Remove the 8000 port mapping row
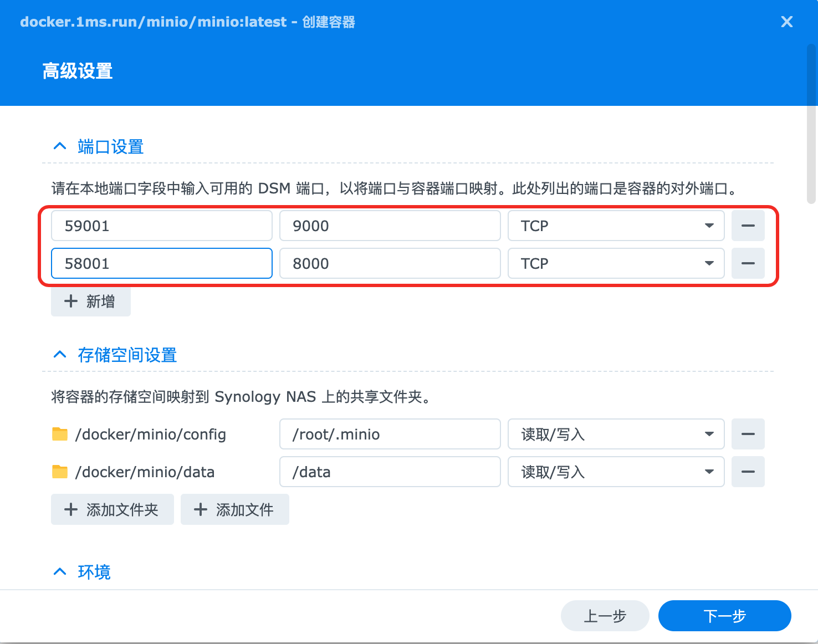Screen dimensions: 818x644 click(748, 263)
